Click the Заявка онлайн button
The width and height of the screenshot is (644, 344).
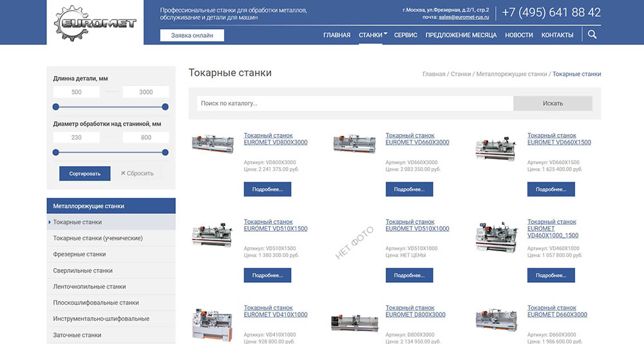coord(192,35)
